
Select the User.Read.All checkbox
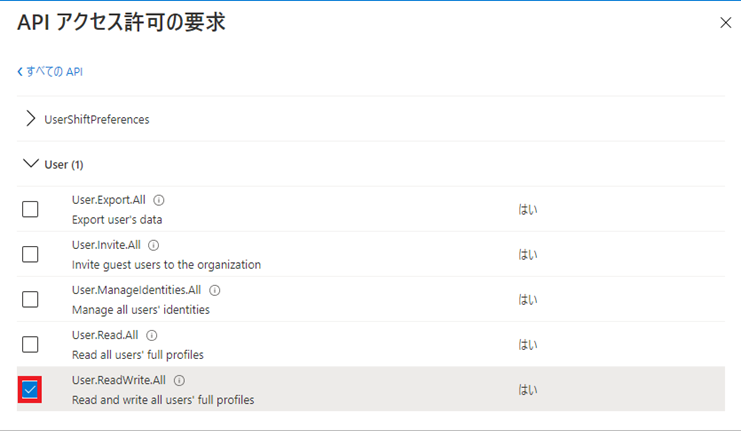pos(30,344)
